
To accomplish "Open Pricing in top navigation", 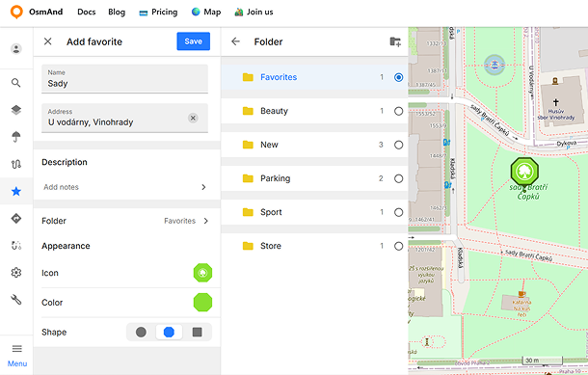I will (158, 12).
